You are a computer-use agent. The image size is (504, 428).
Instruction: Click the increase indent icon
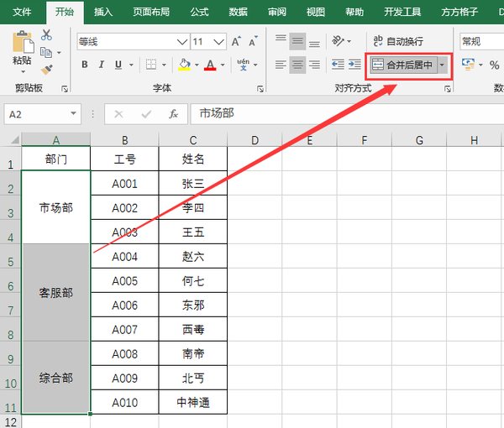354,65
